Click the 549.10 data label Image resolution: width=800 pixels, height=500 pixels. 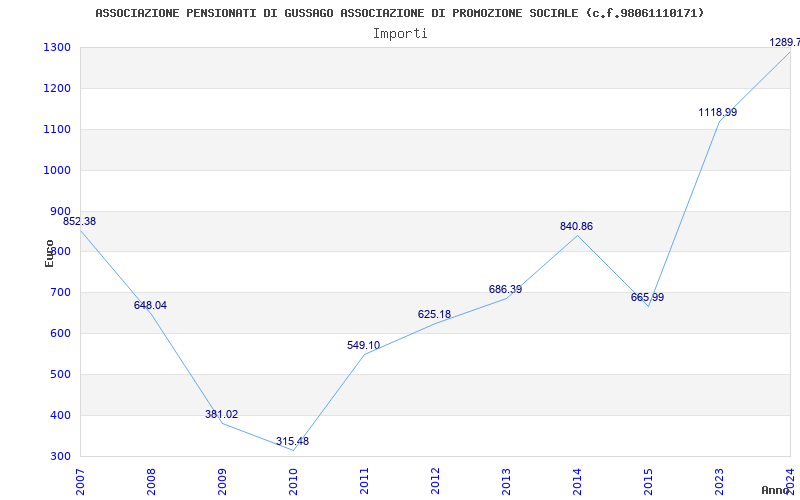click(363, 345)
